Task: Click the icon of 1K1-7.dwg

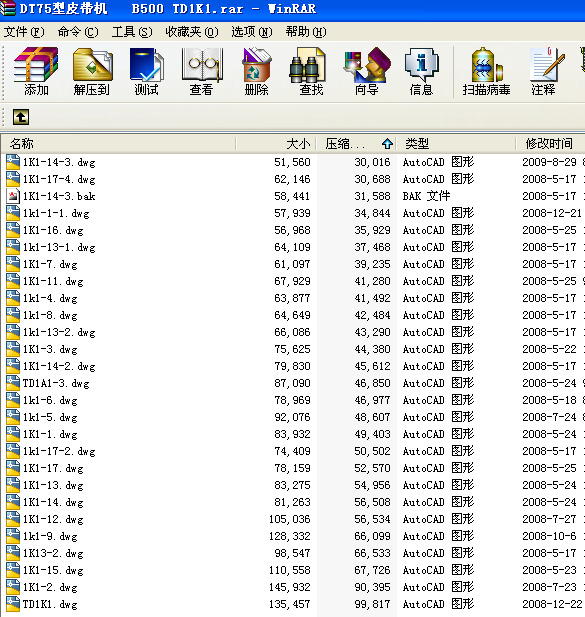Action: coord(13,264)
